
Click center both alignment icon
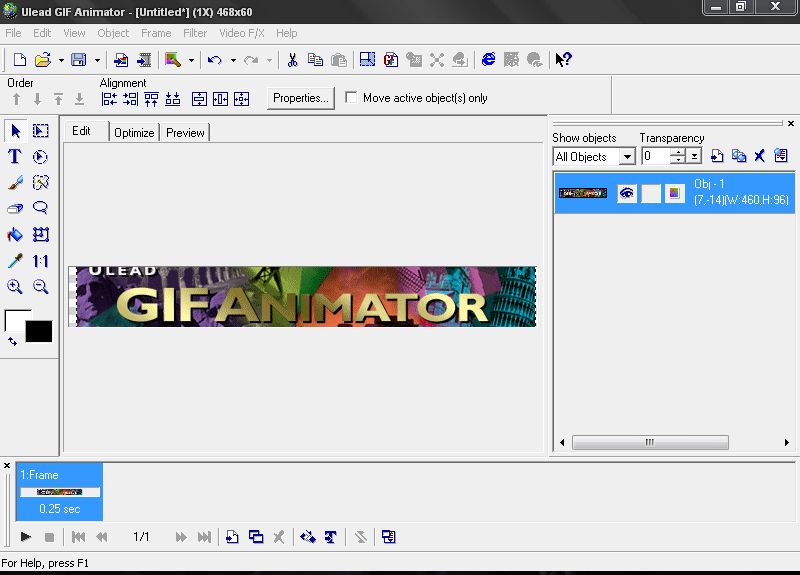[x=241, y=99]
